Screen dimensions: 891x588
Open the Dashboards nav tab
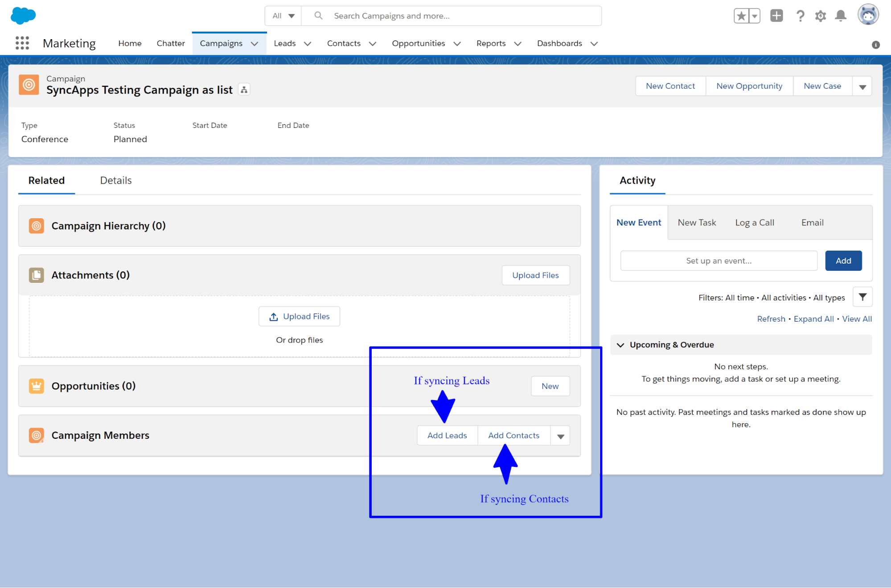click(x=559, y=43)
